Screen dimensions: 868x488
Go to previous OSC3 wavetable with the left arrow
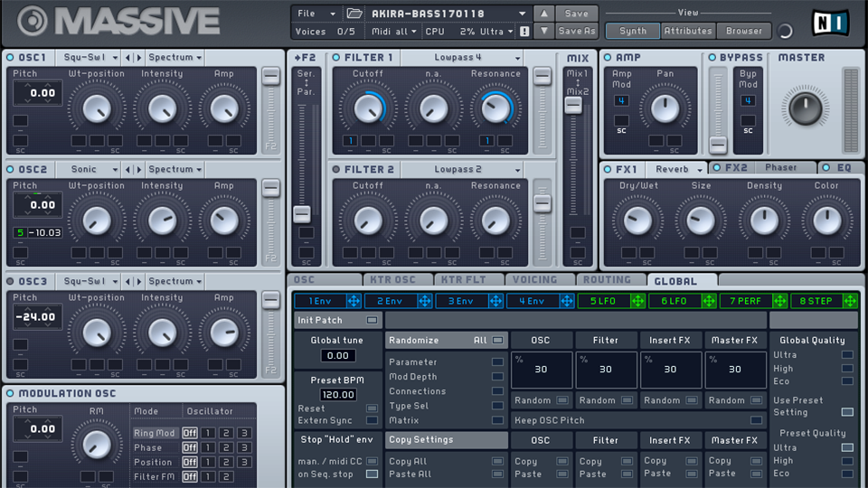click(127, 281)
